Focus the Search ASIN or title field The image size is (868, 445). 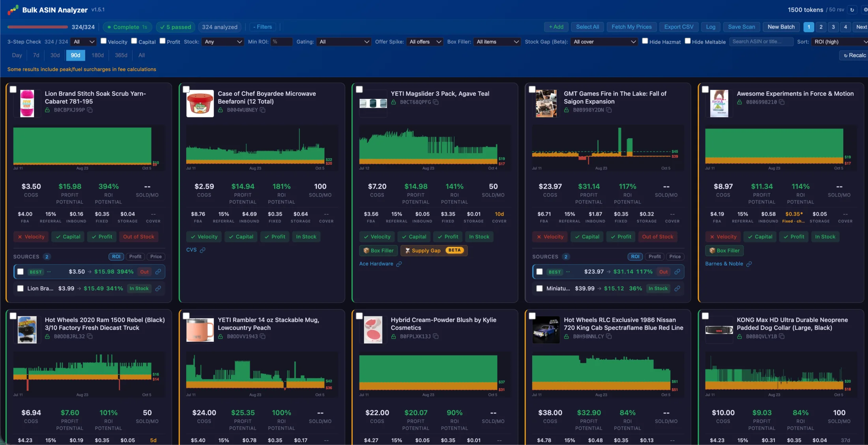tap(761, 42)
